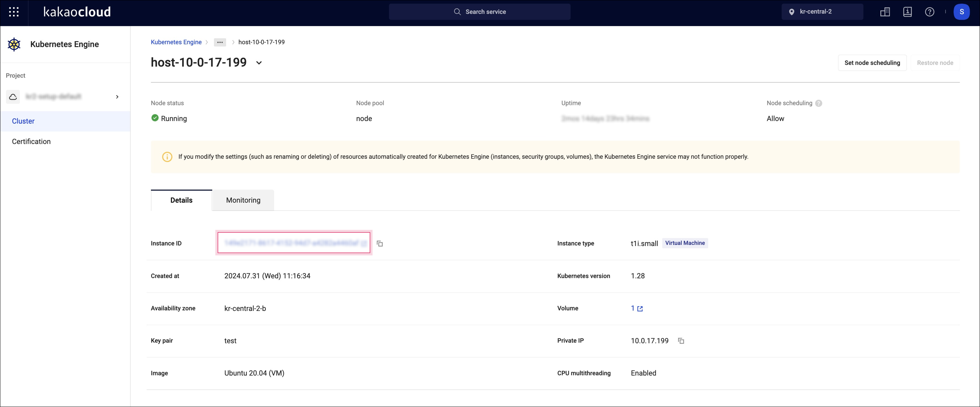
Task: Click the Kubernetes Engine sidebar title
Action: pos(65,44)
